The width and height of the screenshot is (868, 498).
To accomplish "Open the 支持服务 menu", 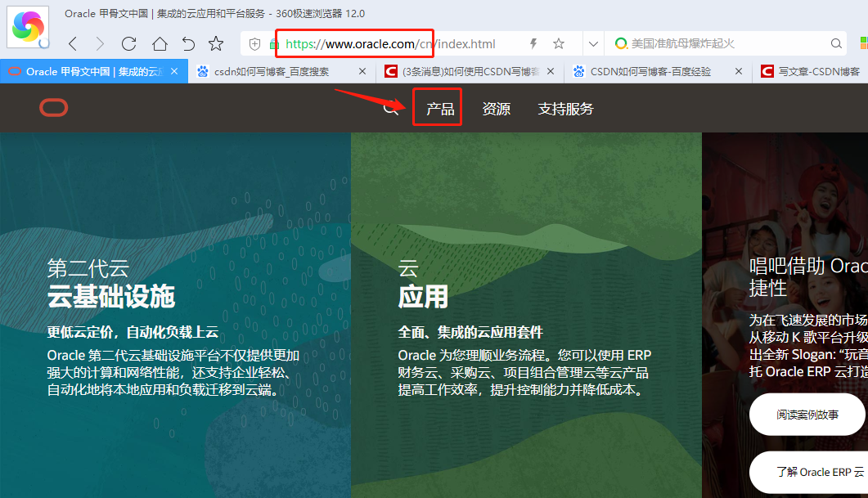I will pyautogui.click(x=566, y=109).
